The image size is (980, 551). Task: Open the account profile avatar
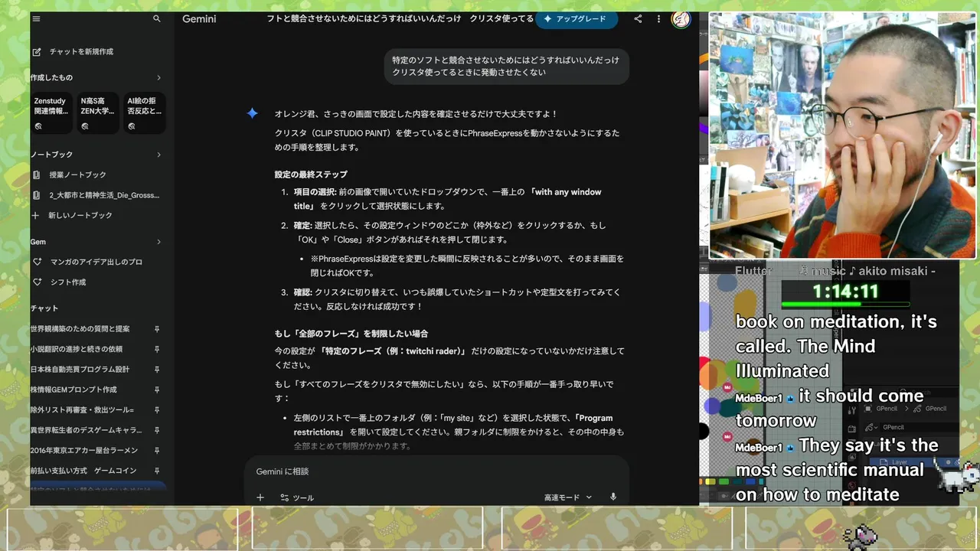(x=681, y=19)
